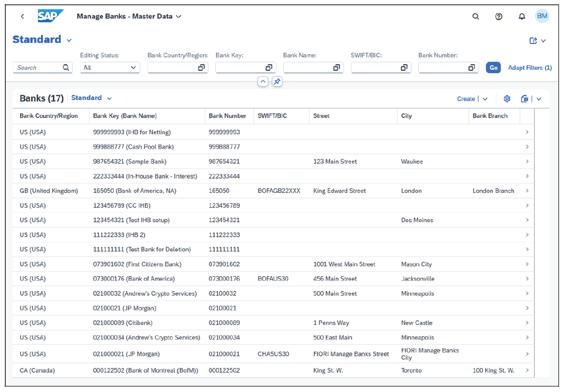Open the Standard view menu beside Banks (17)
Viewport: 565px width, 392px height.
point(91,98)
